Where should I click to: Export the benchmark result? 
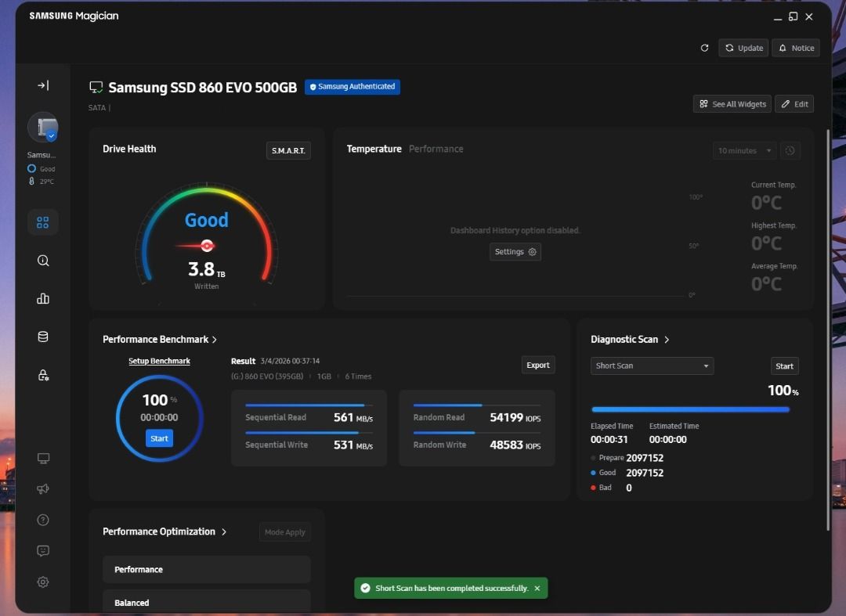[538, 365]
